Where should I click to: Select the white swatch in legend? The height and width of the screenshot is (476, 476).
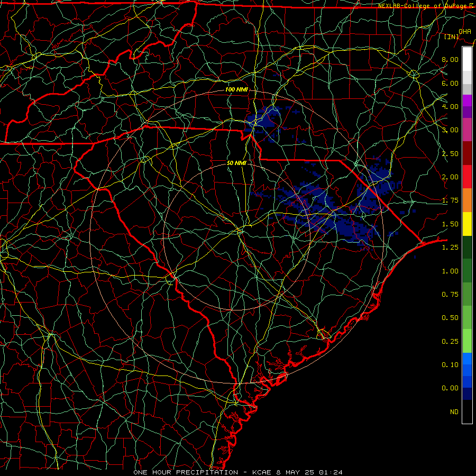[467, 59]
